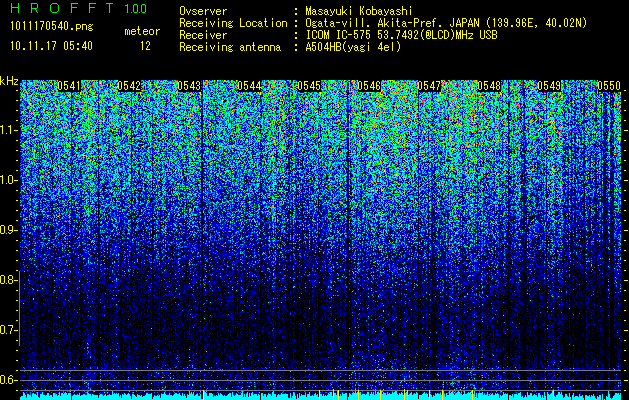Click the 0545 time marker

click(x=309, y=86)
